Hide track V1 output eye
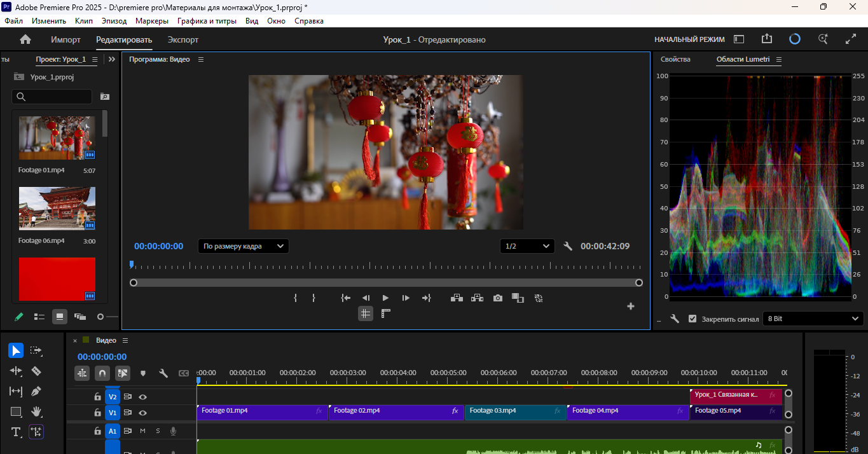Screen dimensions: 868x454 point(143,413)
